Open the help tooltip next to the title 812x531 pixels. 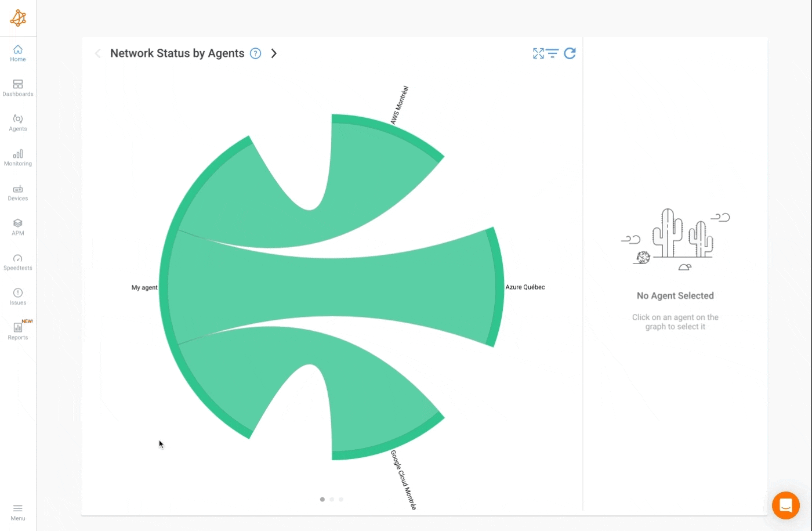[x=255, y=53]
